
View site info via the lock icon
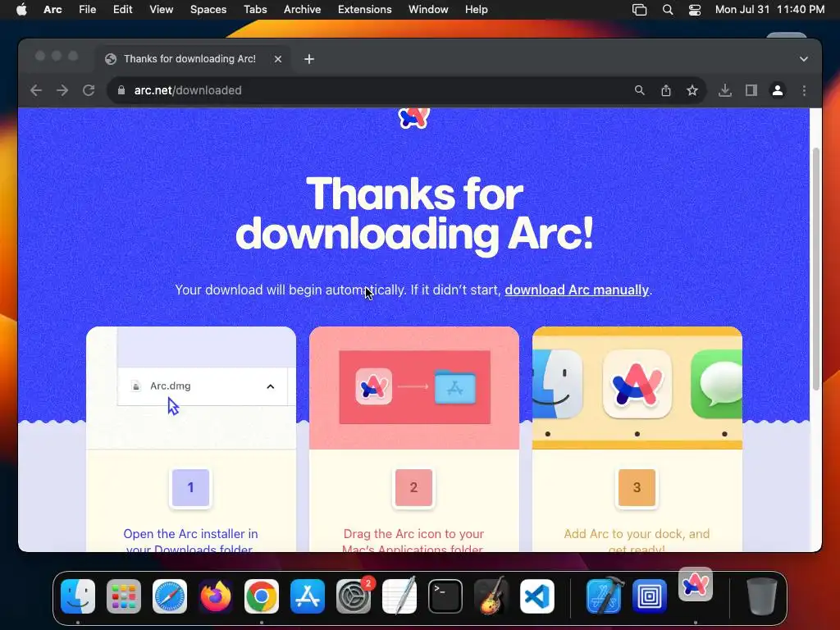pos(121,90)
